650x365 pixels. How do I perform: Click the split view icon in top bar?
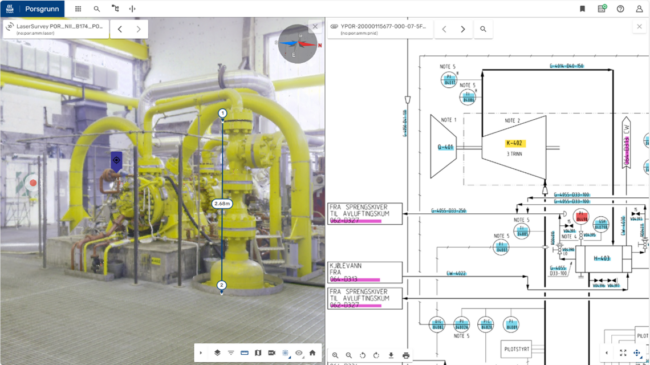[132, 9]
